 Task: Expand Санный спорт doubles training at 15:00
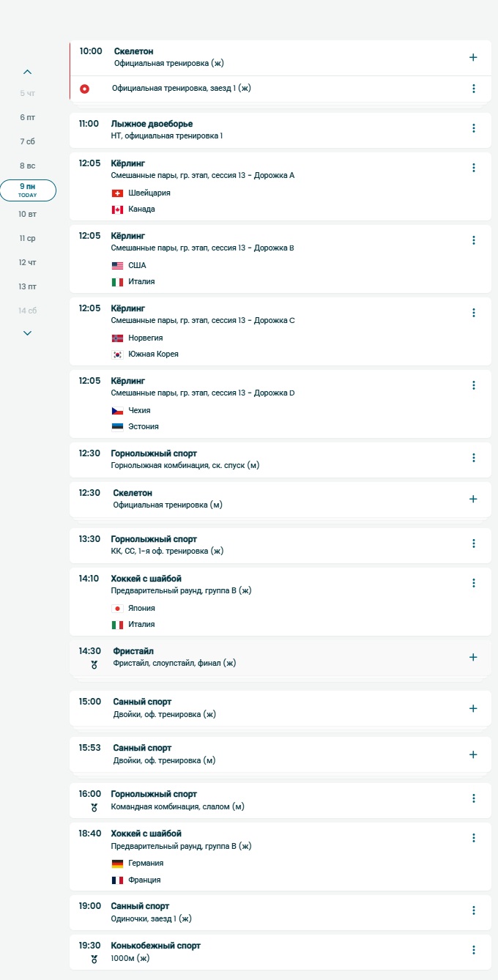[473, 708]
